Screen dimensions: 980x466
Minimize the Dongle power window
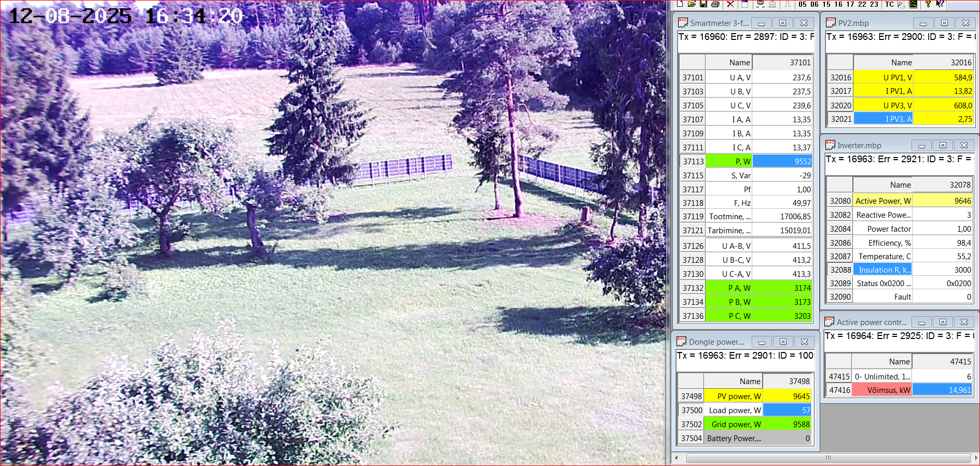(762, 342)
